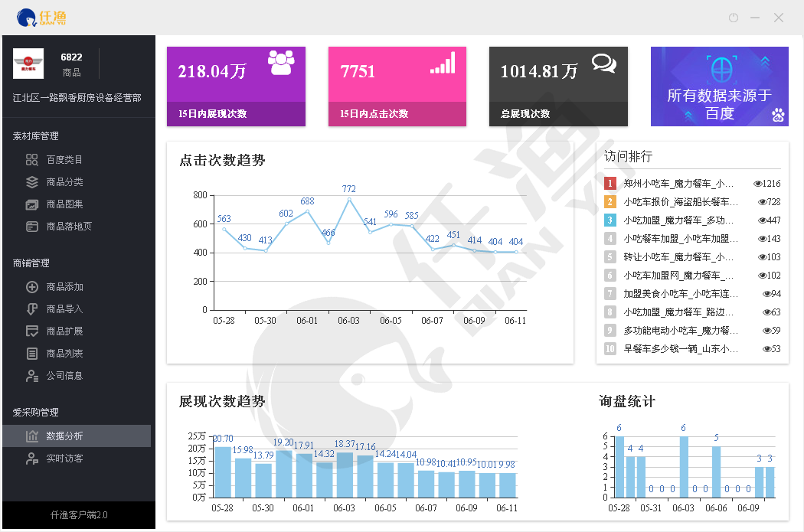Click the 仟渔 logo at top left
The width and height of the screenshot is (804, 532).
(41, 18)
